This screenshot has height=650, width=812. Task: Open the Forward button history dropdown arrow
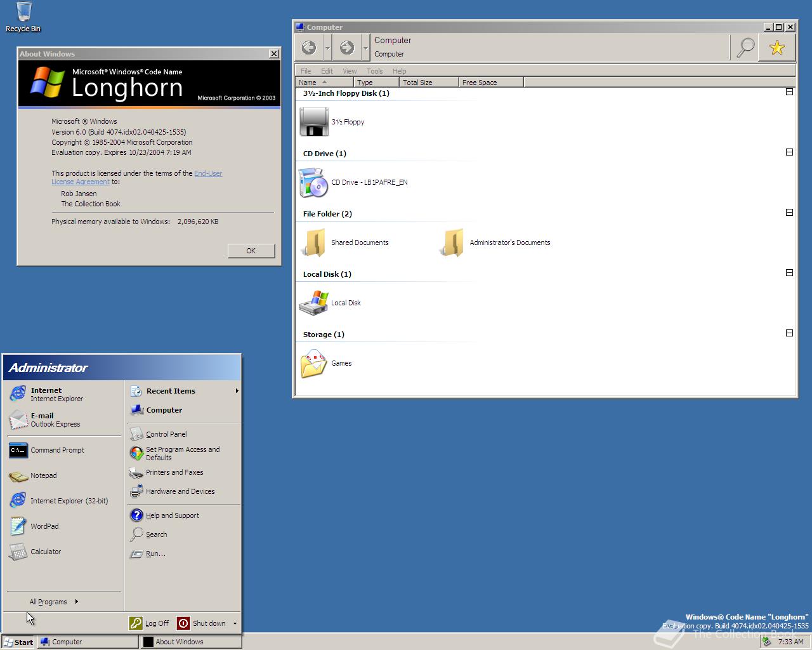pos(365,48)
